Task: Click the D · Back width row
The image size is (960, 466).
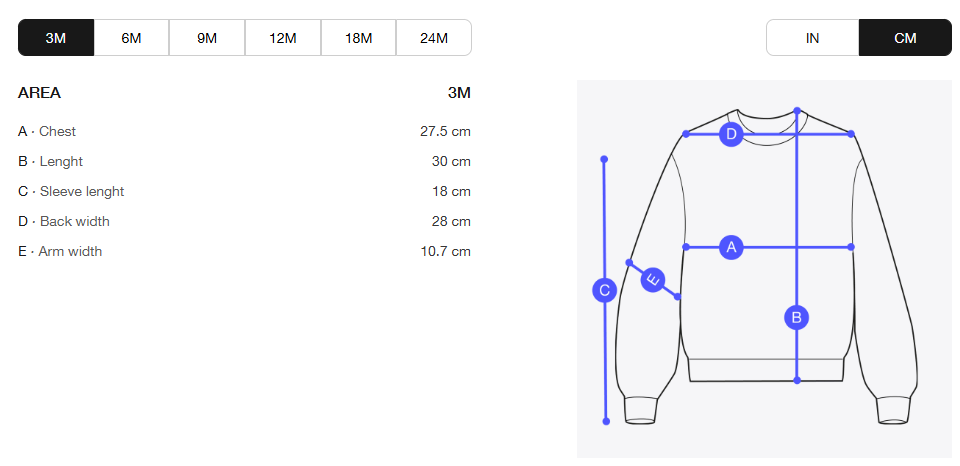Action: pos(244,221)
